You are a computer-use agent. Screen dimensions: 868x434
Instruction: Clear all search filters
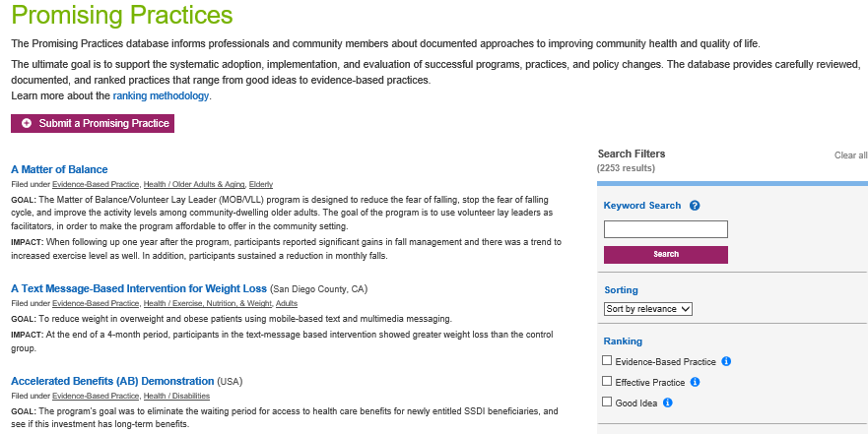(850, 155)
